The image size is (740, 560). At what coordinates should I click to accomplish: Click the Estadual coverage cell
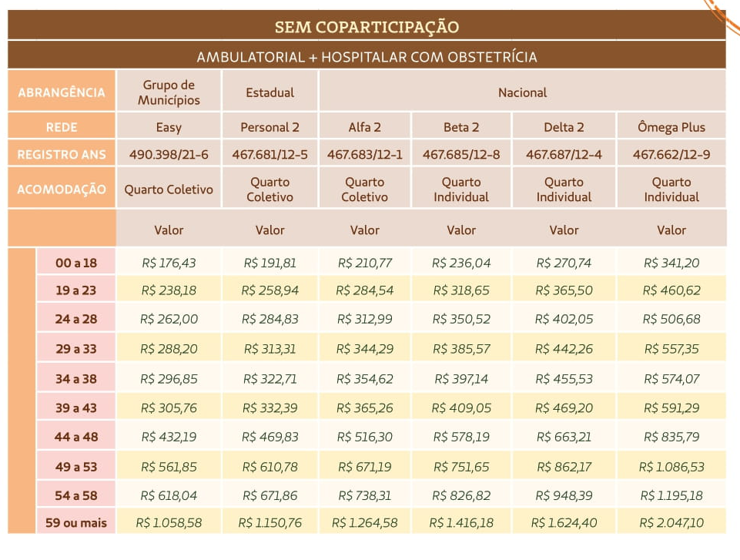(x=270, y=92)
